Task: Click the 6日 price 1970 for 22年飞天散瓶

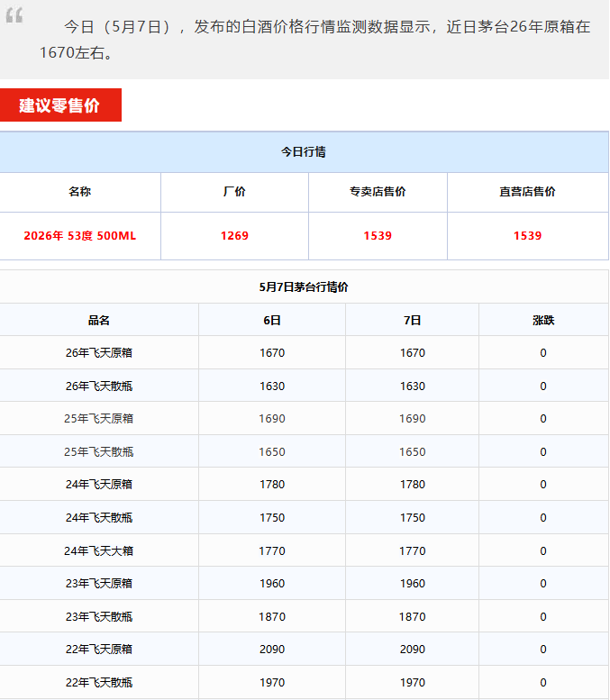Action: coord(272,682)
